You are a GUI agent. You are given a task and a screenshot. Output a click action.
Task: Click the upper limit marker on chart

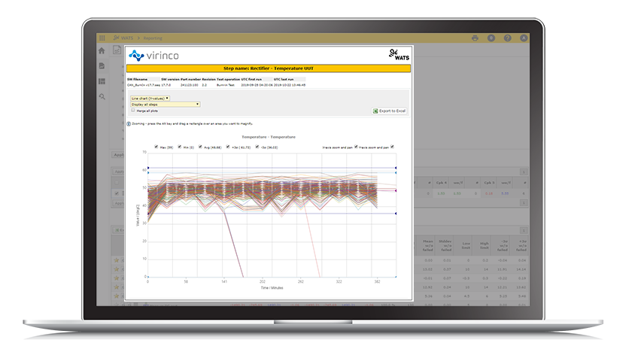[x=396, y=168]
